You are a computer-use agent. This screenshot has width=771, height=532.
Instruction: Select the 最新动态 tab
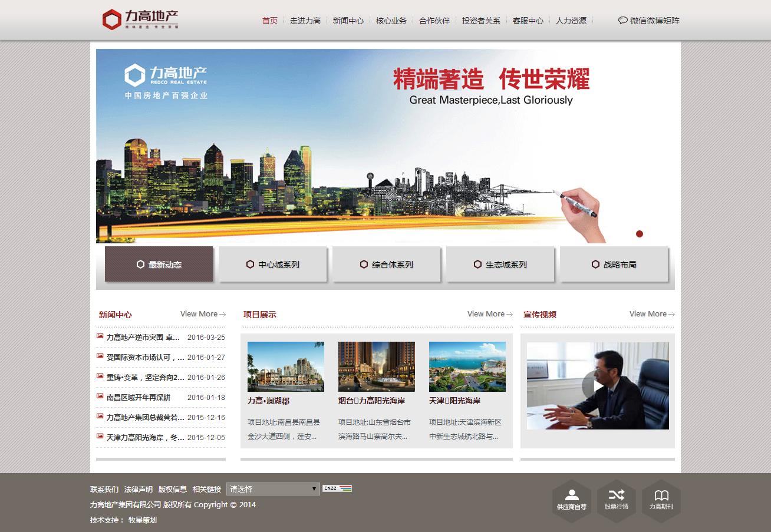(159, 264)
